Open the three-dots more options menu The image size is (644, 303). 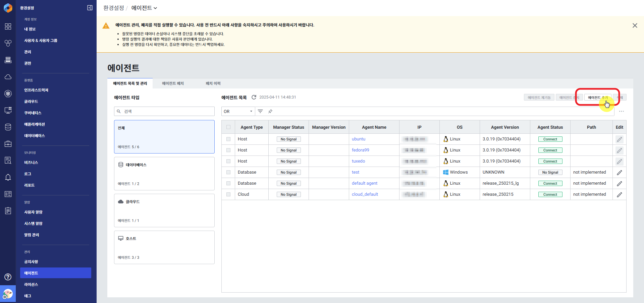pyautogui.click(x=622, y=111)
